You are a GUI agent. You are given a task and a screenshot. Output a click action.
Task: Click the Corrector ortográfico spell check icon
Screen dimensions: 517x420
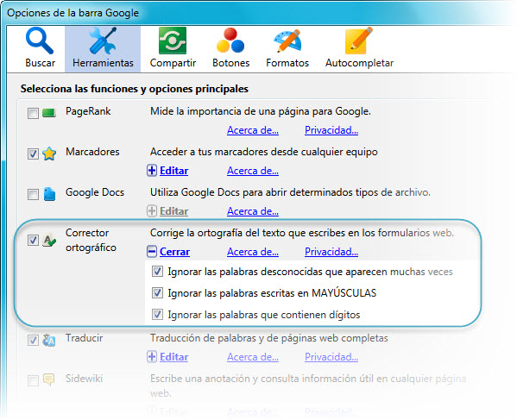pyautogui.click(x=49, y=241)
